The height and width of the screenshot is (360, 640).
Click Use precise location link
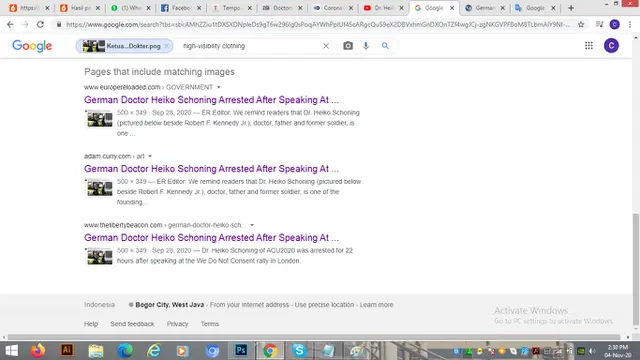[x=324, y=304]
